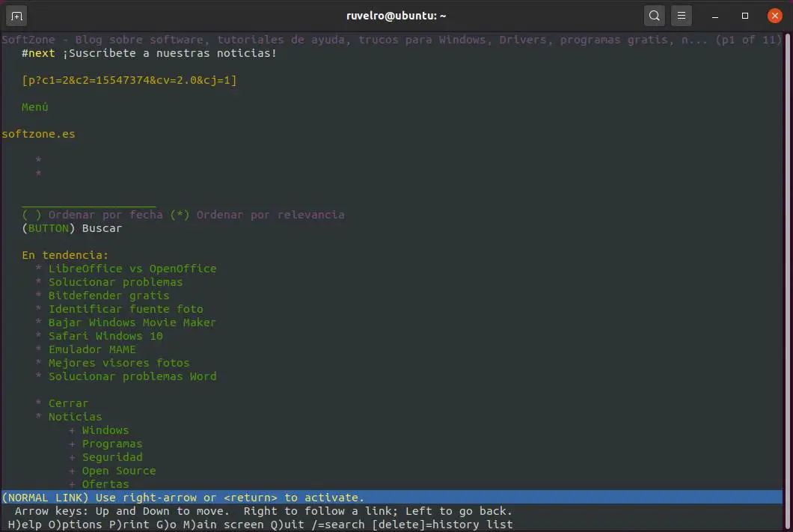Maximize the terminal window
793x532 pixels.
tap(745, 16)
